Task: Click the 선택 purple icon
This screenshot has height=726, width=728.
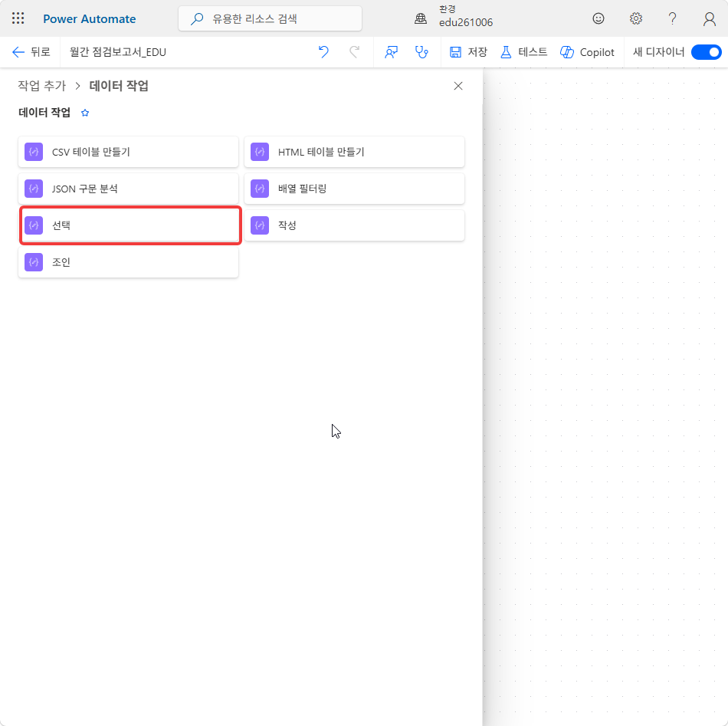Action: pyautogui.click(x=34, y=225)
